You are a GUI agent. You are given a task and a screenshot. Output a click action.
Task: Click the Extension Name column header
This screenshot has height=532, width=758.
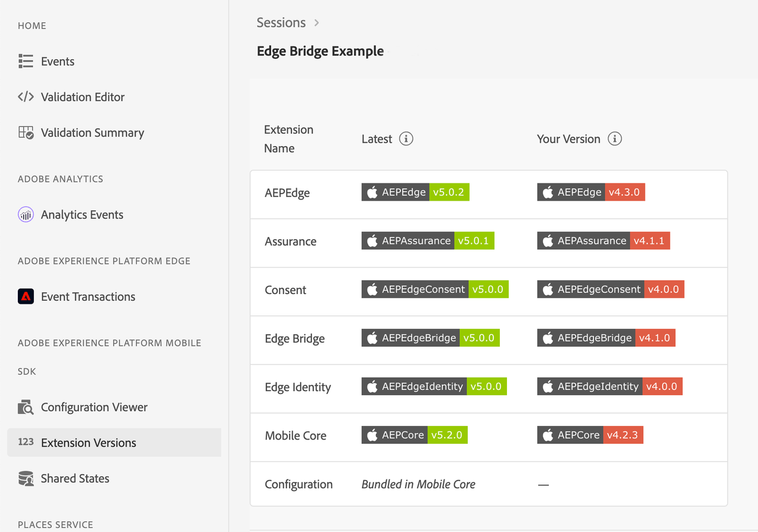(x=288, y=138)
